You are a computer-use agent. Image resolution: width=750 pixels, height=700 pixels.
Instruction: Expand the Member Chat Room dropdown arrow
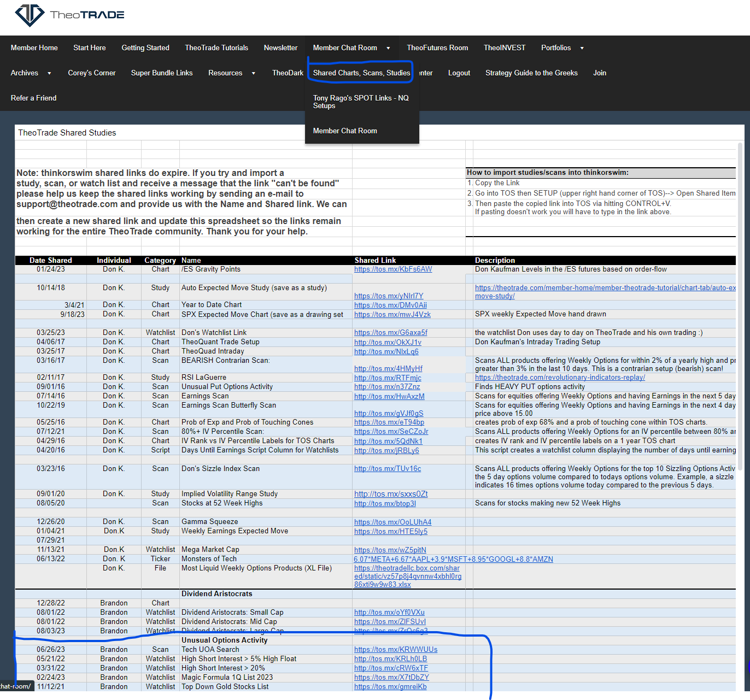pyautogui.click(x=388, y=48)
